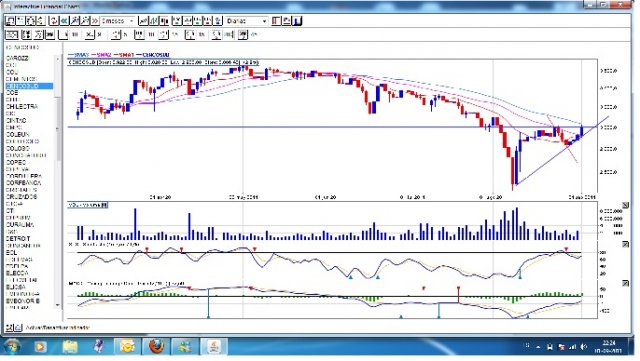
Task: Click the first icon in the second toolbar row
Action: pyautogui.click(x=11, y=35)
